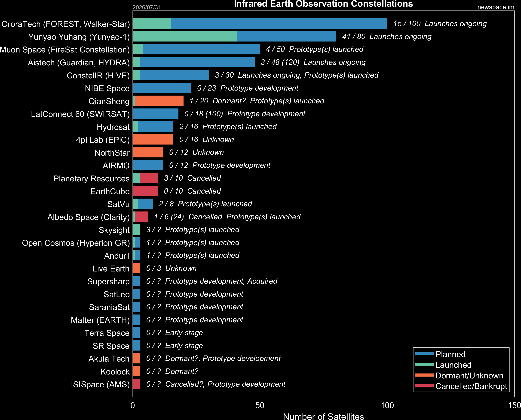Click the date stamp '2026/07/31'
Image resolution: width=521 pixels, height=420 pixels.
(x=147, y=7)
